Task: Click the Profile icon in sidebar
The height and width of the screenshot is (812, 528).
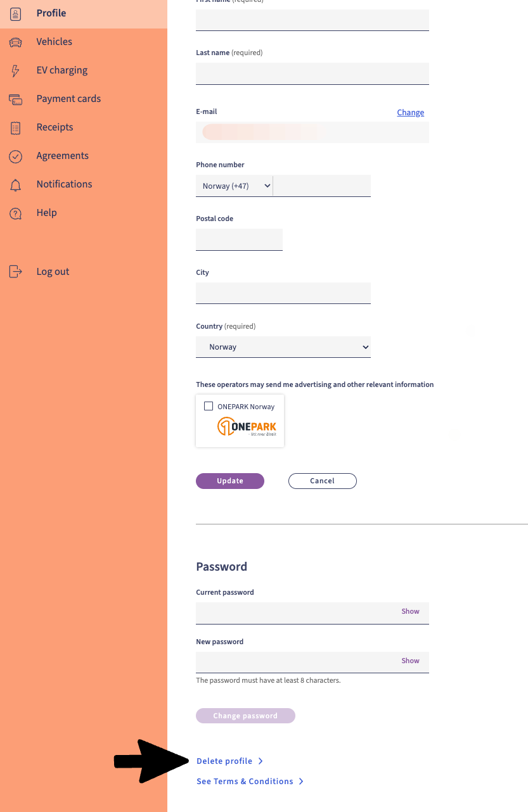Action: click(x=16, y=13)
